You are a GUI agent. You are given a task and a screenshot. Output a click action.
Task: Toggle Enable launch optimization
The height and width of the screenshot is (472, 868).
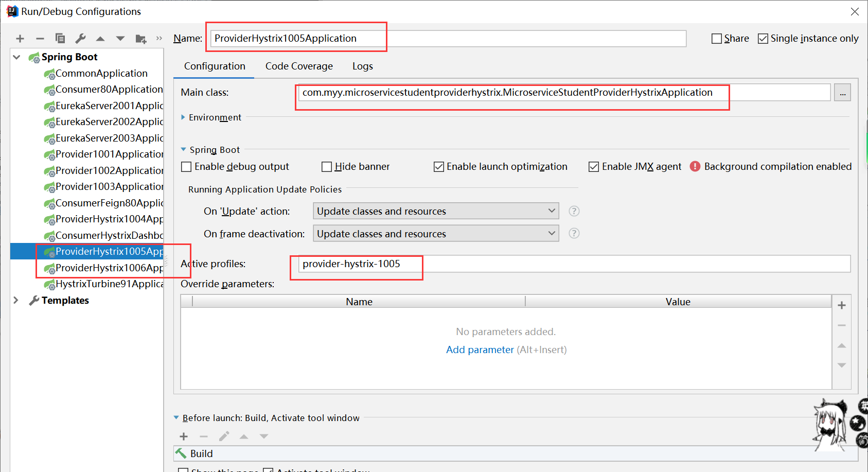(439, 167)
